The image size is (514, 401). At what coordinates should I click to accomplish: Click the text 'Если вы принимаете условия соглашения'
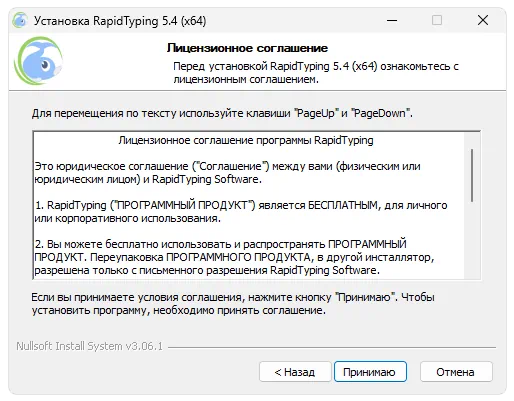pyautogui.click(x=138, y=297)
